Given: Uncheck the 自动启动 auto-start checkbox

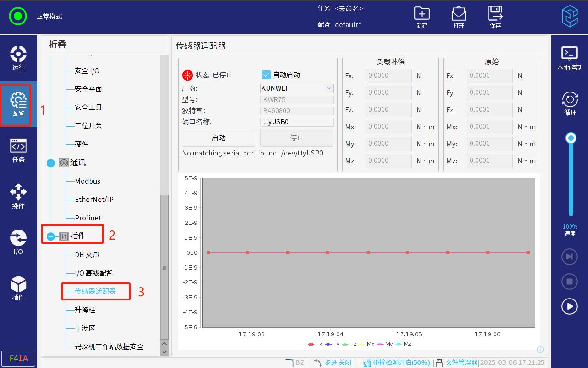Looking at the screenshot, I should 266,75.
